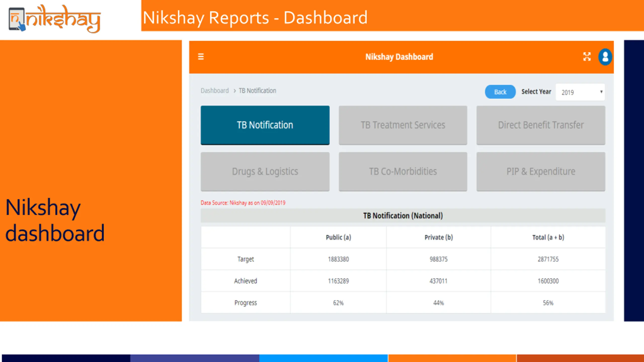Click the private target value 988375

(x=438, y=259)
